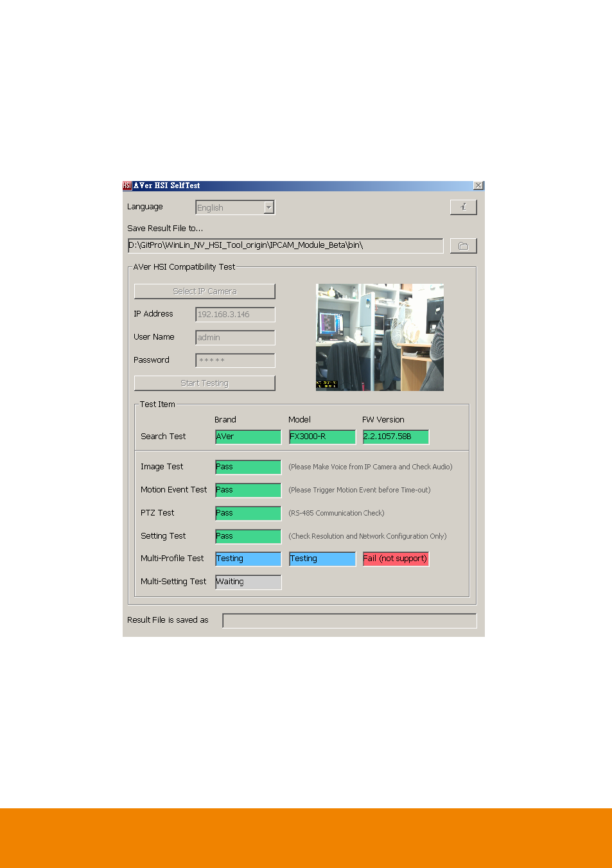Close the AVer HSI SelfTest window
This screenshot has width=612, height=868.
click(x=478, y=186)
